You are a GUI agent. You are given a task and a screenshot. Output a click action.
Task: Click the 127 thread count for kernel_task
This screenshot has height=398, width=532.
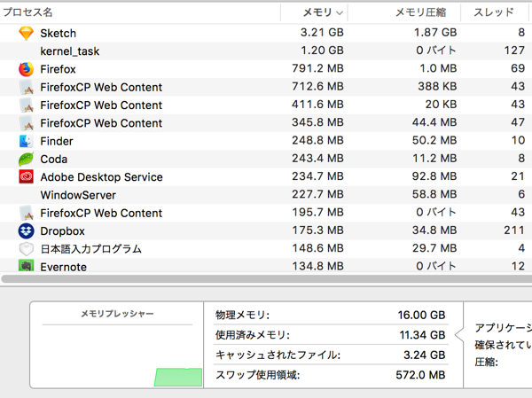514,51
